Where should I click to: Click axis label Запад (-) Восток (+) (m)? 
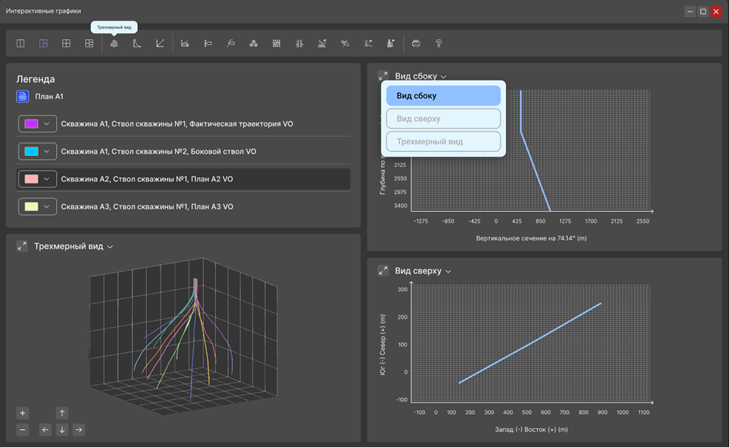[x=531, y=429]
